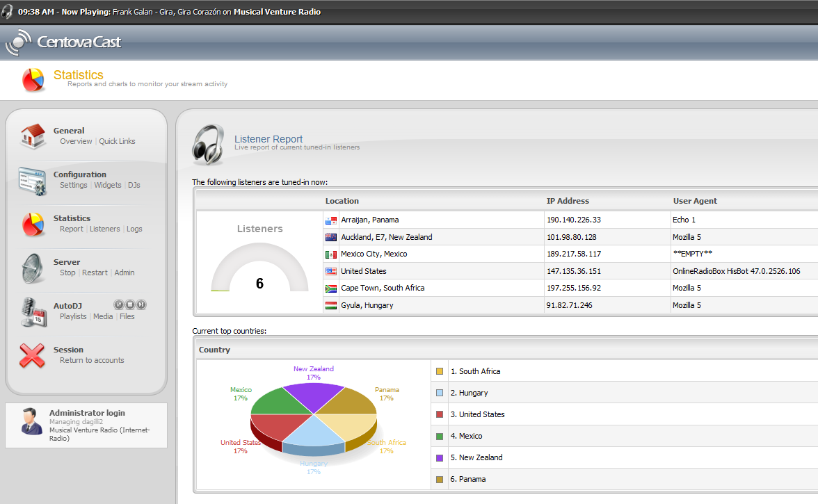
Task: Open Quick Links under General
Action: point(117,142)
